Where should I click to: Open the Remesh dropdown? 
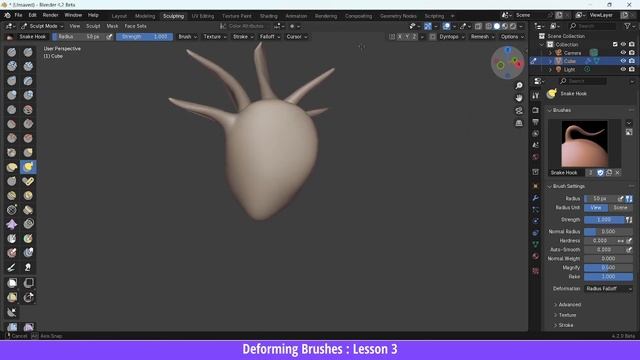(x=482, y=37)
